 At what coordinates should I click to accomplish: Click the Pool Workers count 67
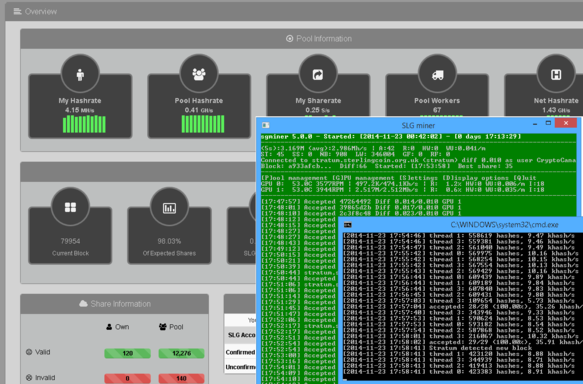437,110
